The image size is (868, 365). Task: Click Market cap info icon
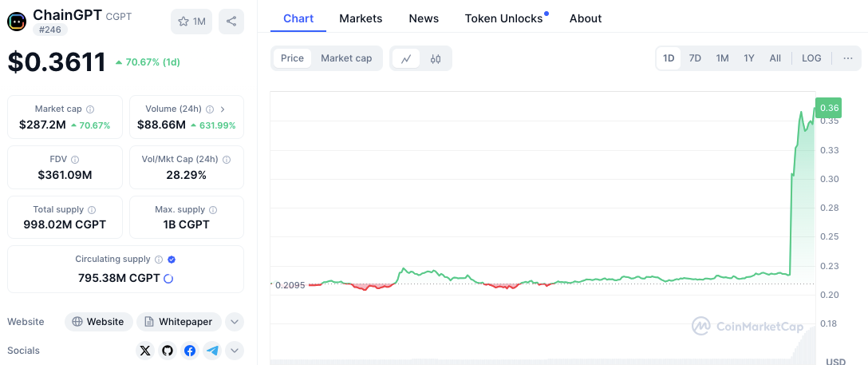point(90,109)
